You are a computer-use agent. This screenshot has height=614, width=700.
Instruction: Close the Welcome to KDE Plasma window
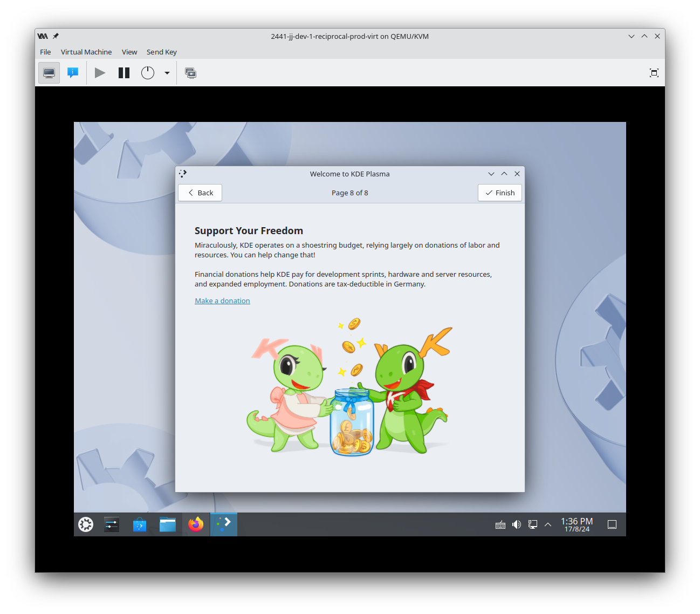click(x=517, y=174)
